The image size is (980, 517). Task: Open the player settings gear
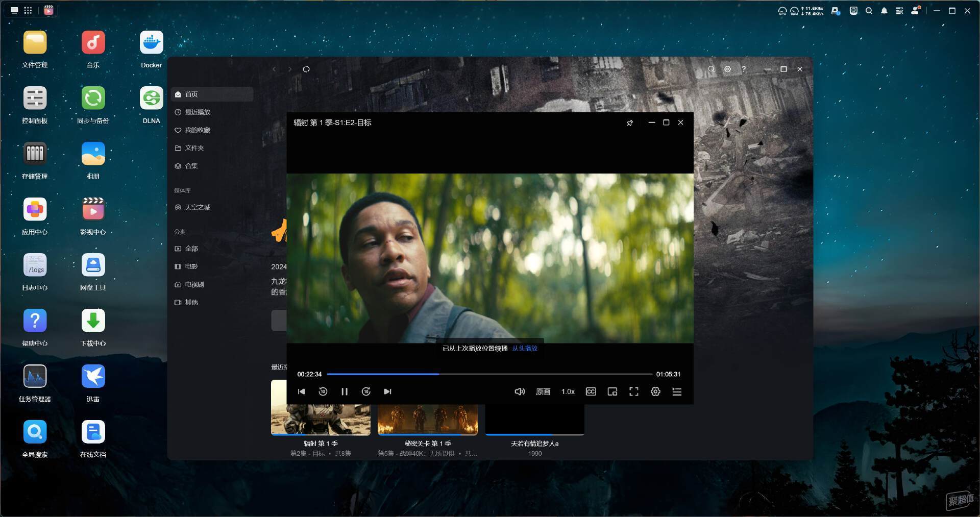655,391
